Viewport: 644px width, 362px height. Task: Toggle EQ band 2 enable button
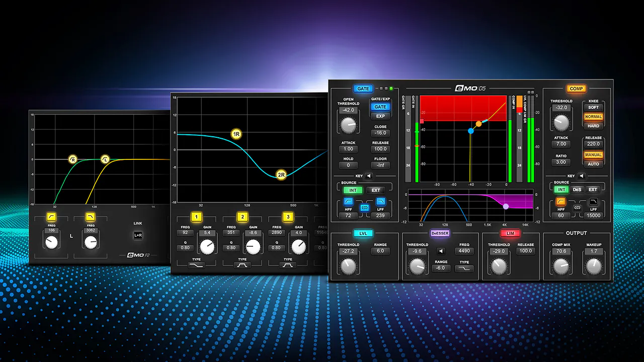pyautogui.click(x=243, y=217)
